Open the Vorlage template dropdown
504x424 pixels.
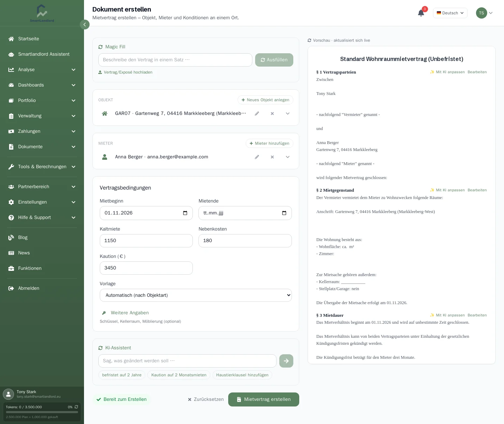click(x=196, y=295)
